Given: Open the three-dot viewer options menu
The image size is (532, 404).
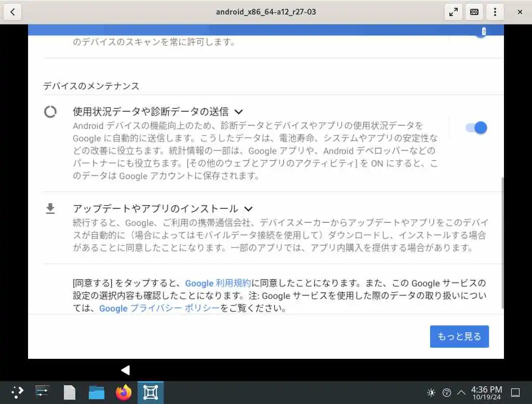Looking at the screenshot, I should click(x=495, y=12).
